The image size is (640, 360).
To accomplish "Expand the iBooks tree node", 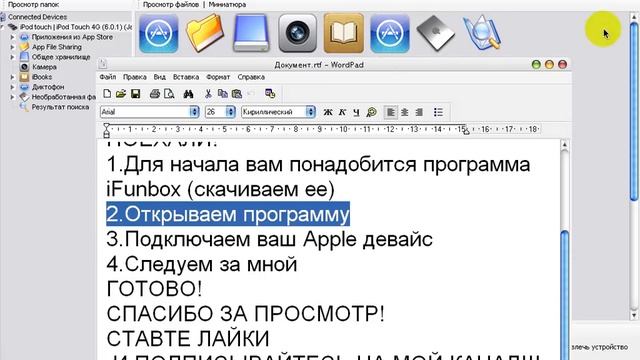I will click(12, 77).
